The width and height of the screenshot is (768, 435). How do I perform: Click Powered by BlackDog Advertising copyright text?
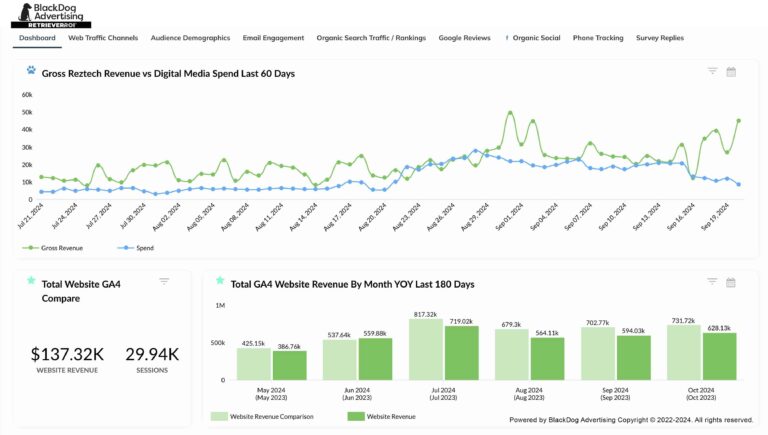631,420
